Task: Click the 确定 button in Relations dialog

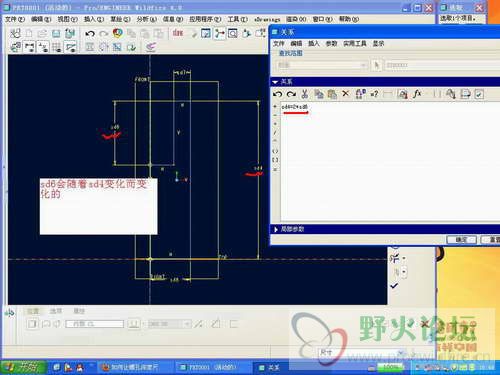Action: (461, 239)
